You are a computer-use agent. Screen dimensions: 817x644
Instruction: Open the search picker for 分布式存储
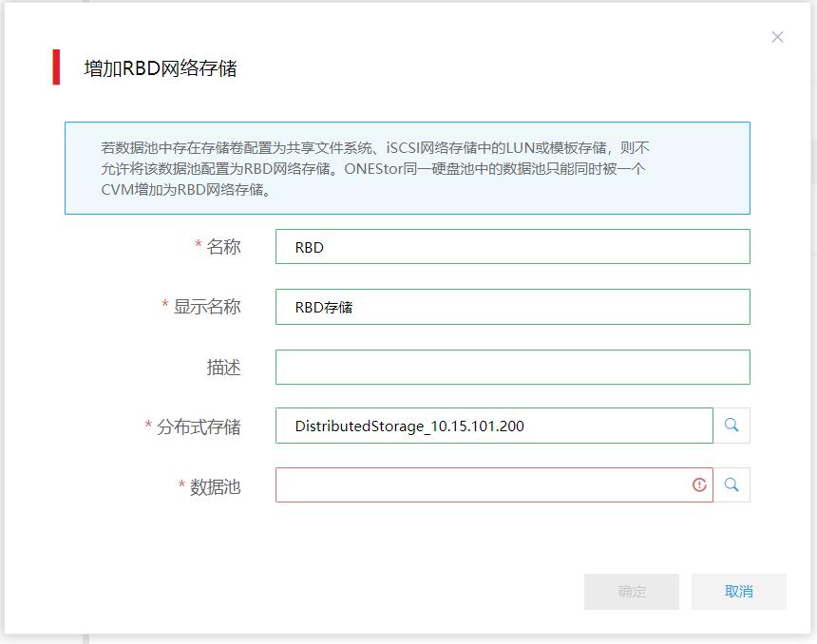(x=731, y=426)
